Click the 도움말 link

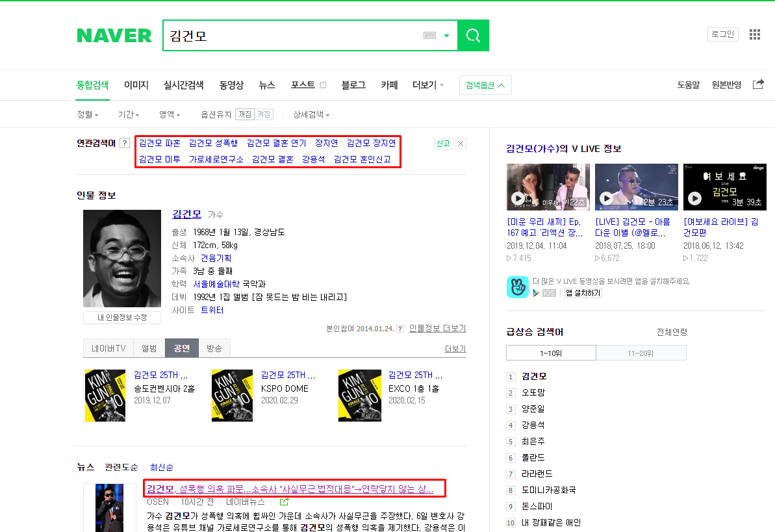[x=688, y=85]
